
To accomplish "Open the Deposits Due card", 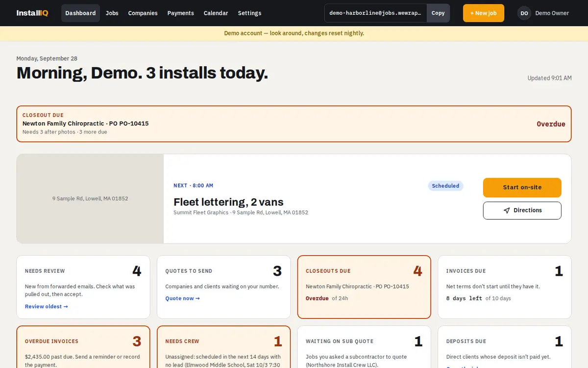I will pos(505,347).
